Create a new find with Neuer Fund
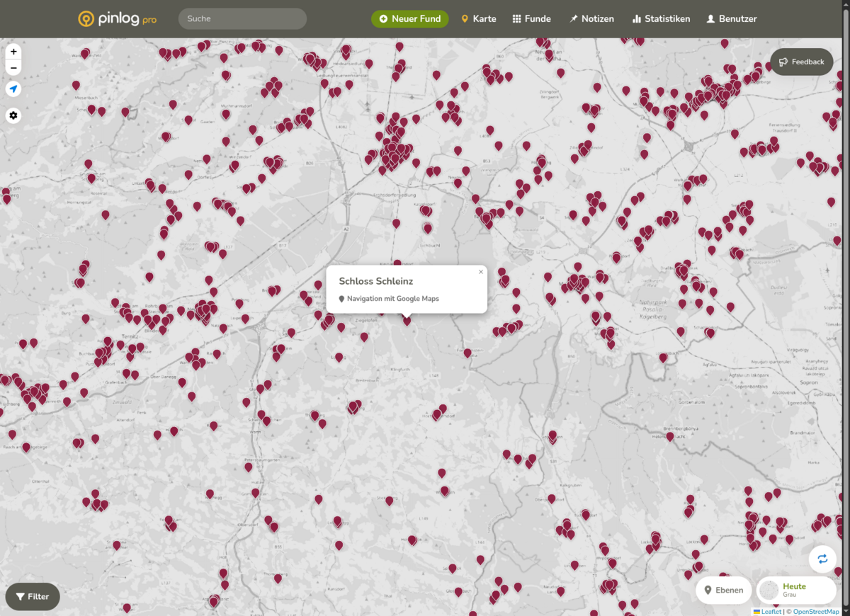The height and width of the screenshot is (616, 850). click(x=409, y=19)
